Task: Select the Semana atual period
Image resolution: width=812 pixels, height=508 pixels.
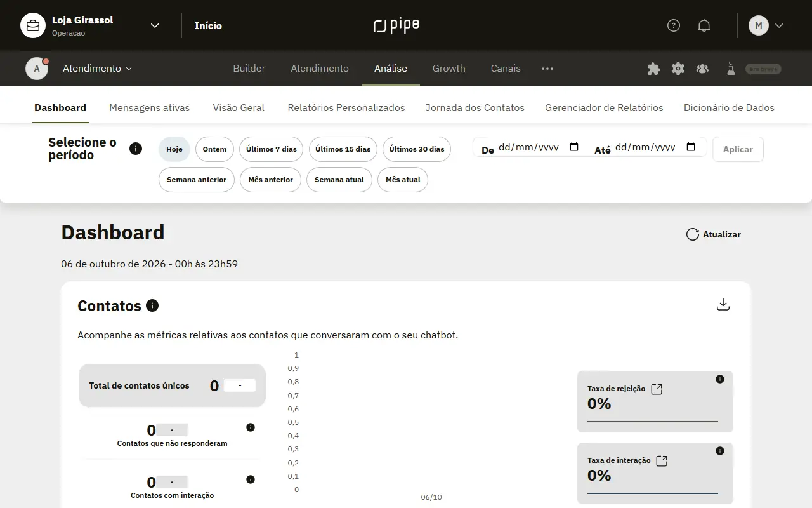Action: 339,180
